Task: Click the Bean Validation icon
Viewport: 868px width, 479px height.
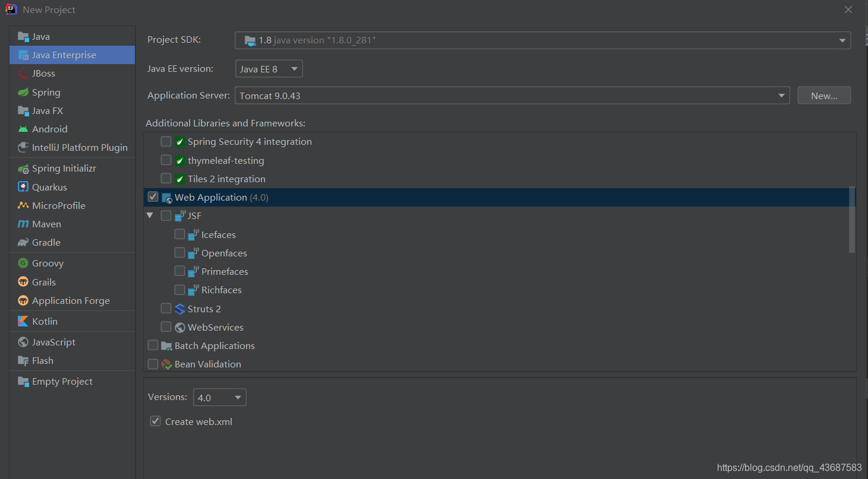Action: (x=167, y=364)
